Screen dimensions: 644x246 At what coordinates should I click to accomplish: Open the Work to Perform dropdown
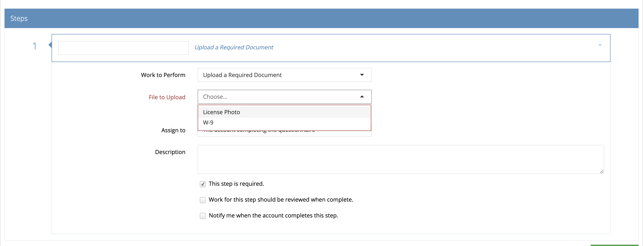[284, 75]
